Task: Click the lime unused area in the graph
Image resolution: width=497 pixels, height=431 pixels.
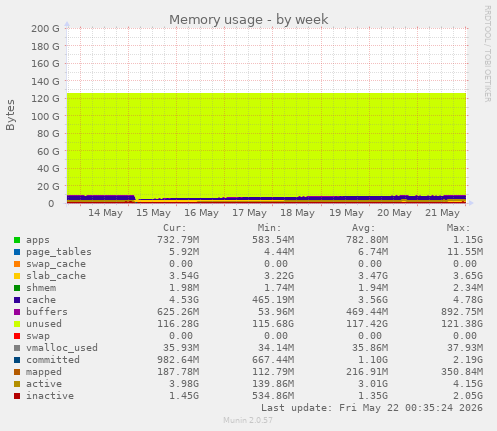Action: [x=267, y=143]
